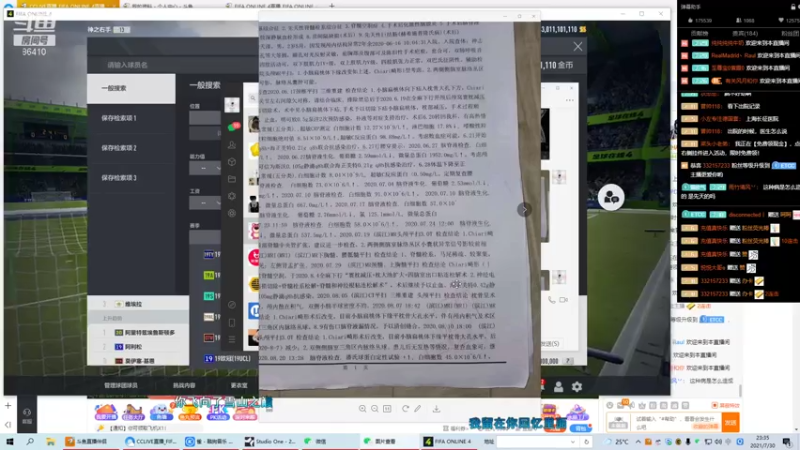Viewport: 800px width, 450px height.
Task: Click the WeChat 发送(S) send button
Action: point(549,344)
